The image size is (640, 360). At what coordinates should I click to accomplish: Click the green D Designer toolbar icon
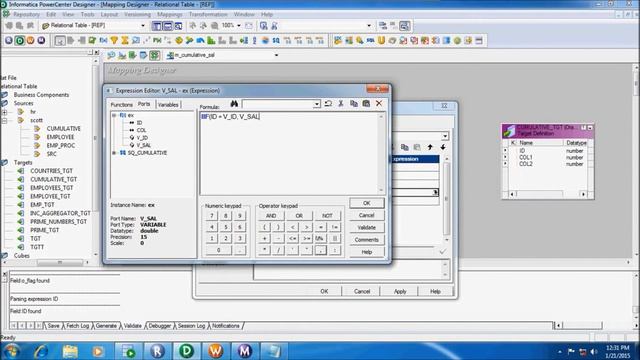tap(19, 40)
